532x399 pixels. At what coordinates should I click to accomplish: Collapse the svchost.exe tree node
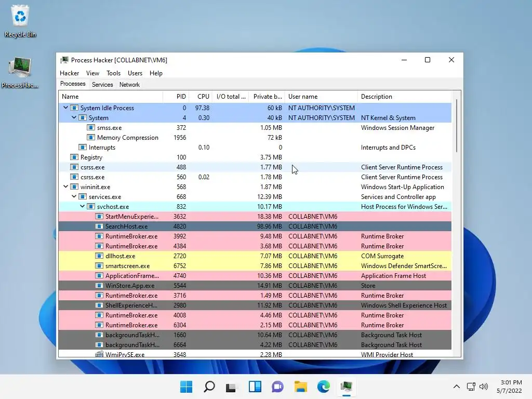point(82,206)
